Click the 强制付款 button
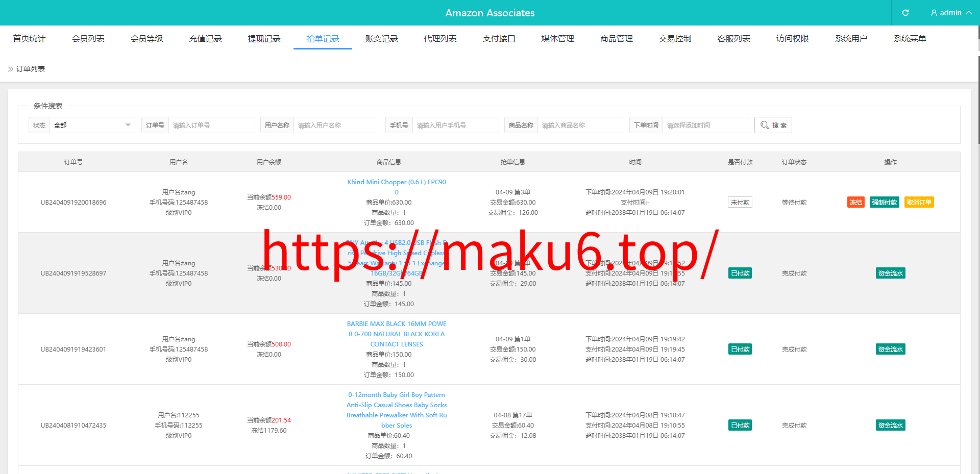 [884, 203]
